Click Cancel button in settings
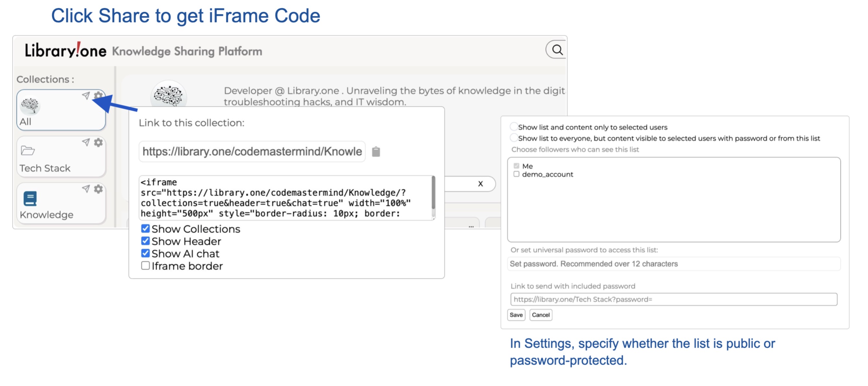Image resolution: width=868 pixels, height=386 pixels. [541, 315]
